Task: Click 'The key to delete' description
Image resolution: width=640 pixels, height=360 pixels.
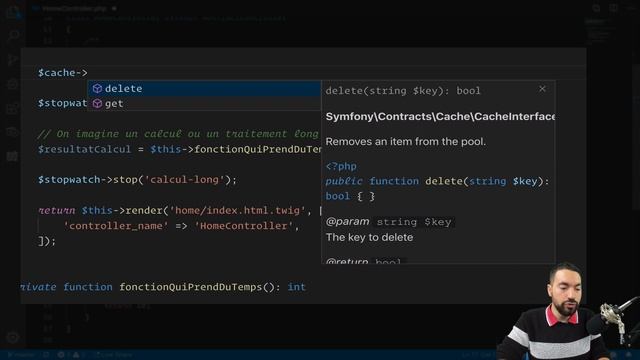Action: point(369,238)
